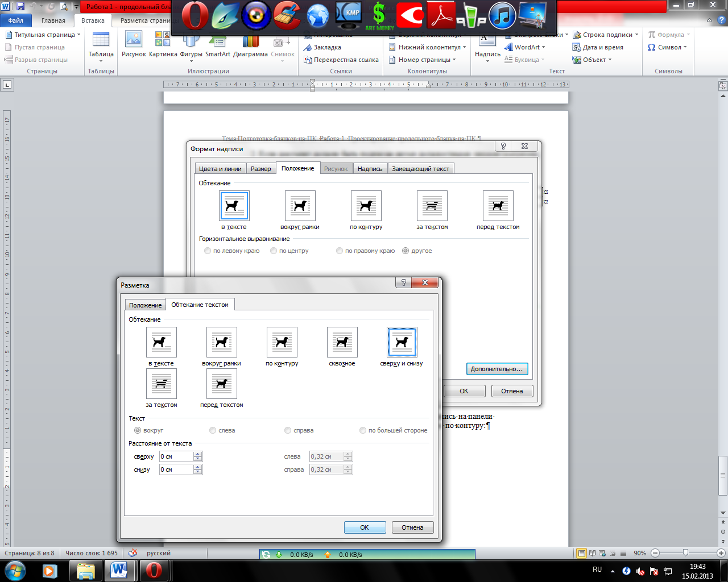Click the 'Дополнительно...' button
Viewport: 728px width, 582px height.
coord(497,369)
